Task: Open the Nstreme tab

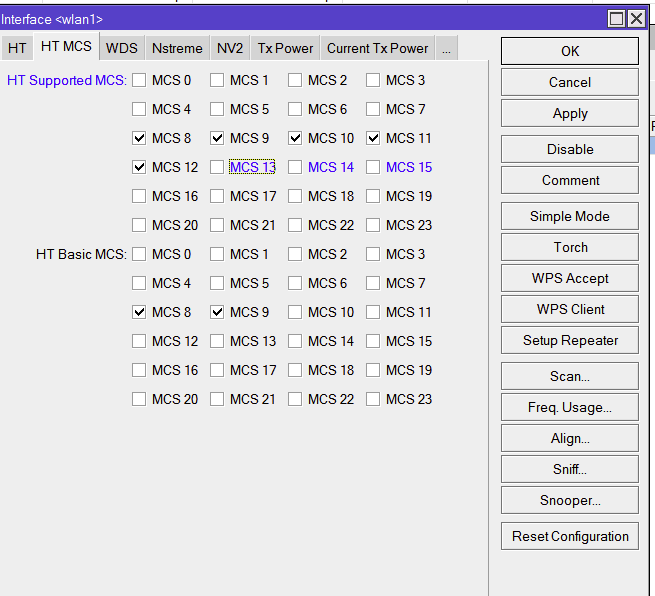Action: [177, 48]
